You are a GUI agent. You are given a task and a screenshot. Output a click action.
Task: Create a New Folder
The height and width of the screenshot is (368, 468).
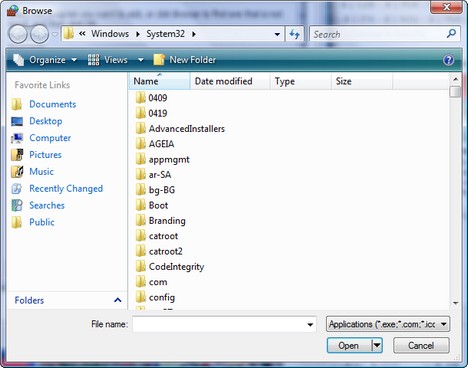[185, 60]
